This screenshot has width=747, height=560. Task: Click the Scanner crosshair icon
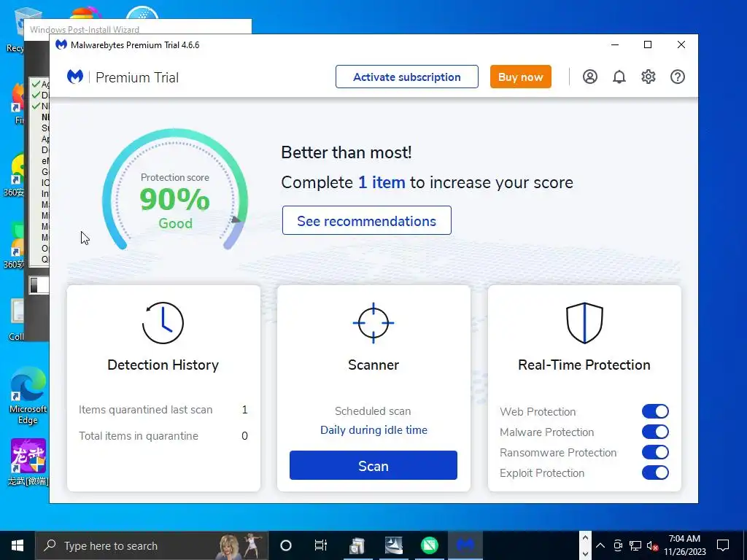373,323
